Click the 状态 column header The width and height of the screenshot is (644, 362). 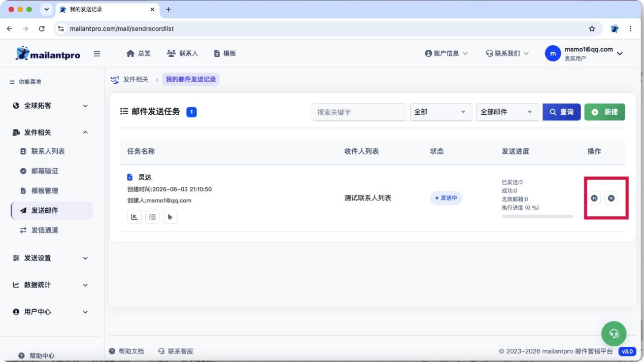point(437,151)
